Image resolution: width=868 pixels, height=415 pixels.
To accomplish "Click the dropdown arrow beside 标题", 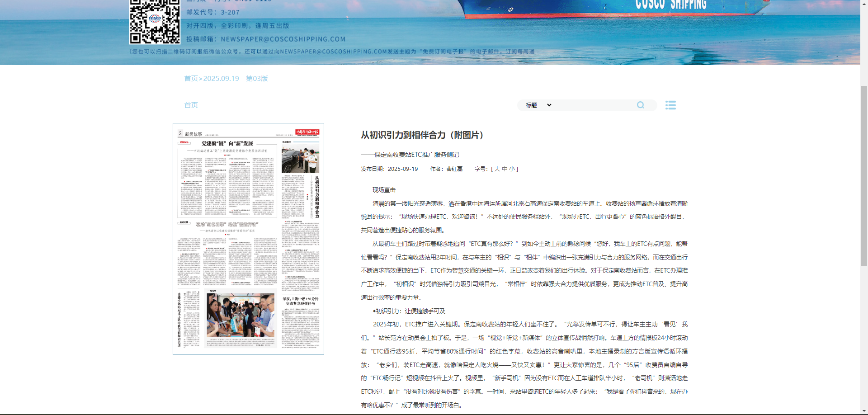I will click(x=549, y=105).
